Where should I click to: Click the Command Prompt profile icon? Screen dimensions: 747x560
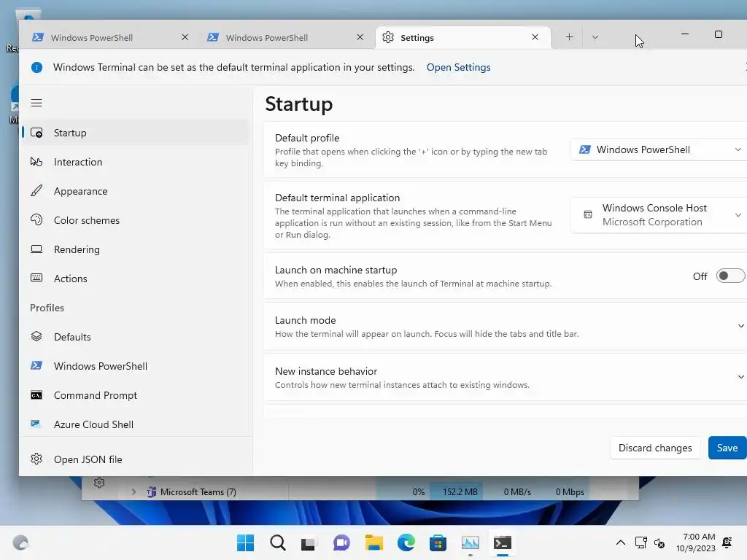[36, 395]
